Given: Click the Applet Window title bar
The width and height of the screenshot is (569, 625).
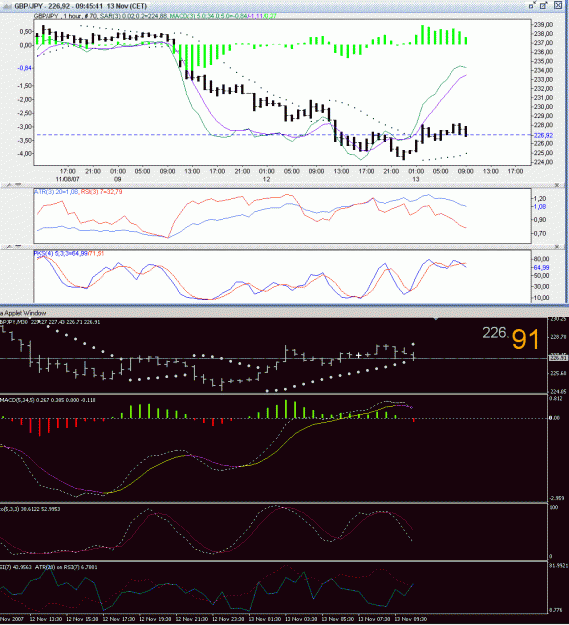Looking at the screenshot, I should click(284, 313).
